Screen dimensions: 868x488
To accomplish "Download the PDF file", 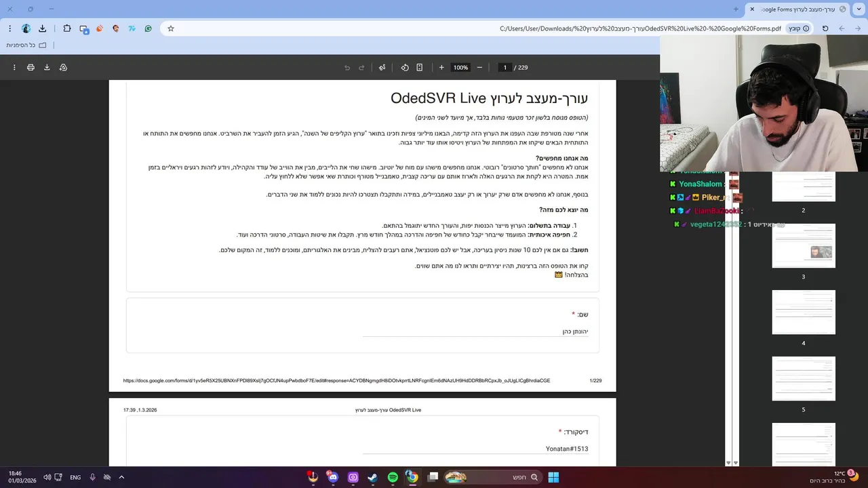I will tap(47, 67).
